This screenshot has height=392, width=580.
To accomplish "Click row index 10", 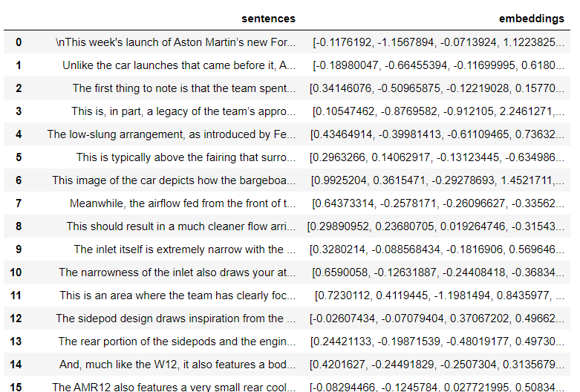I will coord(19,272).
